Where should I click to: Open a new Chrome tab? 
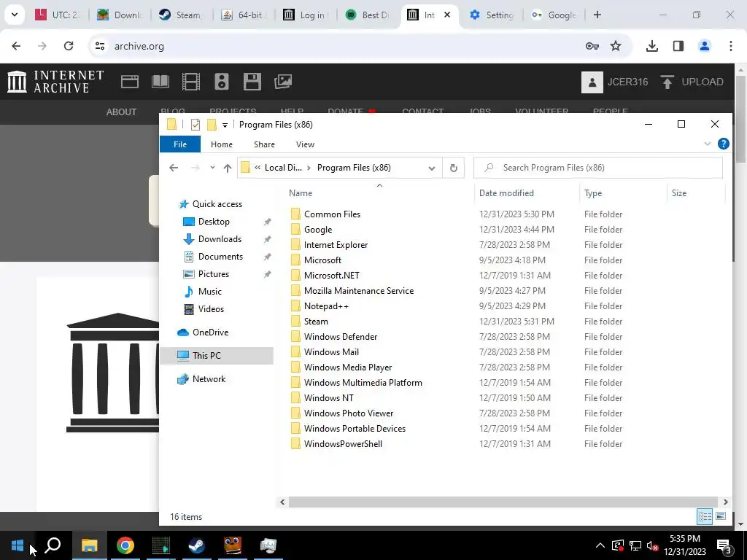pyautogui.click(x=597, y=15)
